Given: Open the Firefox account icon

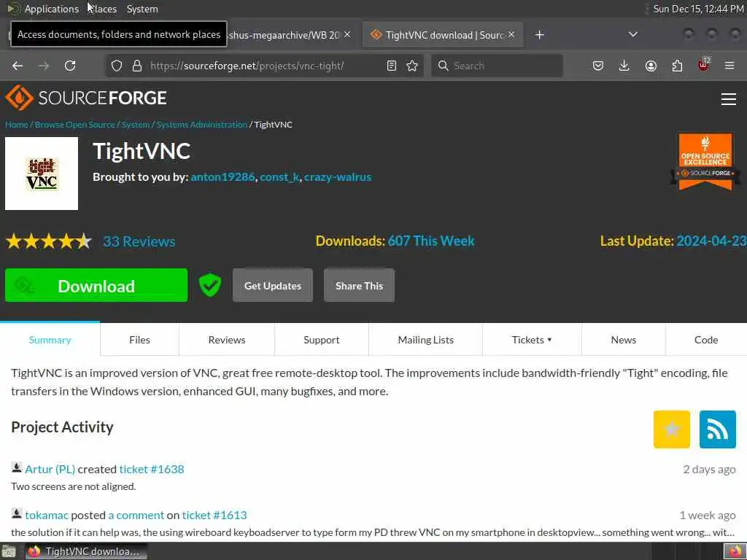Looking at the screenshot, I should pyautogui.click(x=651, y=66).
